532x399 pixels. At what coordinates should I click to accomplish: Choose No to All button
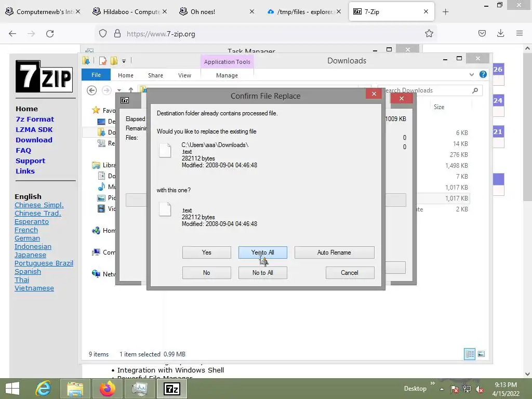click(x=262, y=273)
